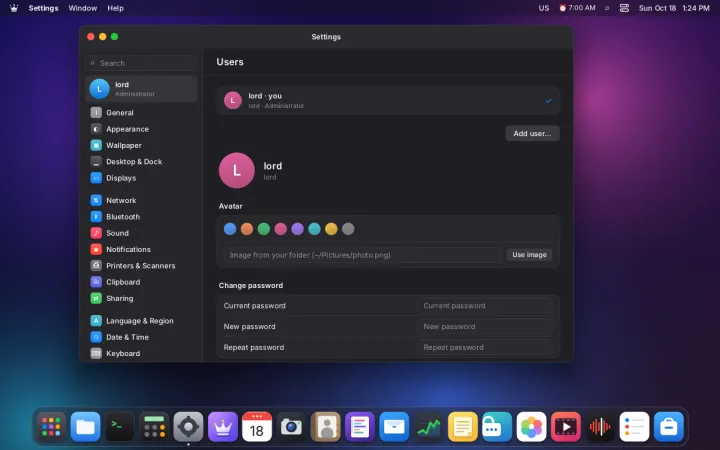Click the large lord avatar circle
This screenshot has width=720, height=450.
click(x=236, y=170)
